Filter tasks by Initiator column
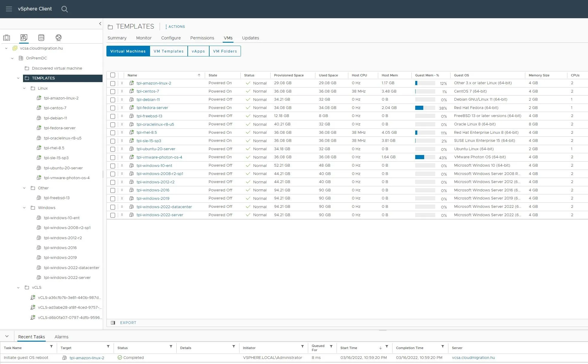Screen dimensions: 588x364 (x=303, y=346)
